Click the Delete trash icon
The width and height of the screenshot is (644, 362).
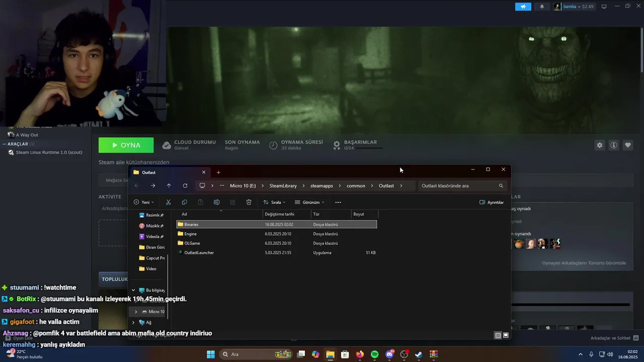coord(249,202)
